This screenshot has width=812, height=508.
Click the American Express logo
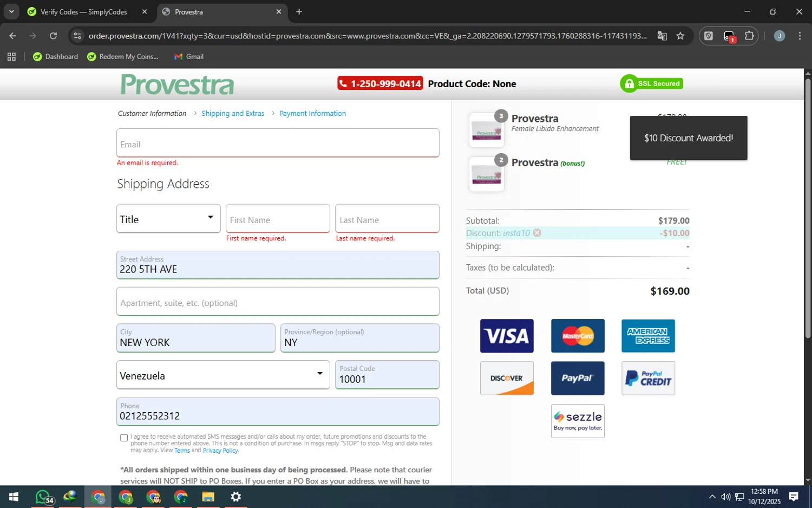click(x=648, y=336)
